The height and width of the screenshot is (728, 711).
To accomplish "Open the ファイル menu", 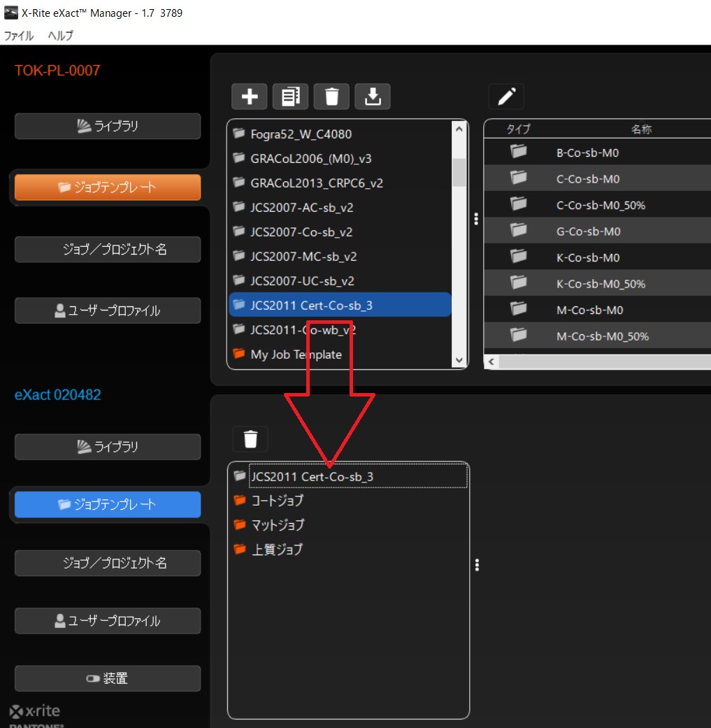I will coord(19,35).
